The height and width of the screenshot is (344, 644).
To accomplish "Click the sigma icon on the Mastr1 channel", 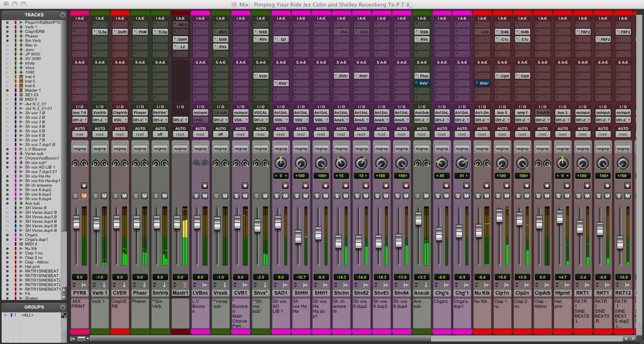I will 185,285.
